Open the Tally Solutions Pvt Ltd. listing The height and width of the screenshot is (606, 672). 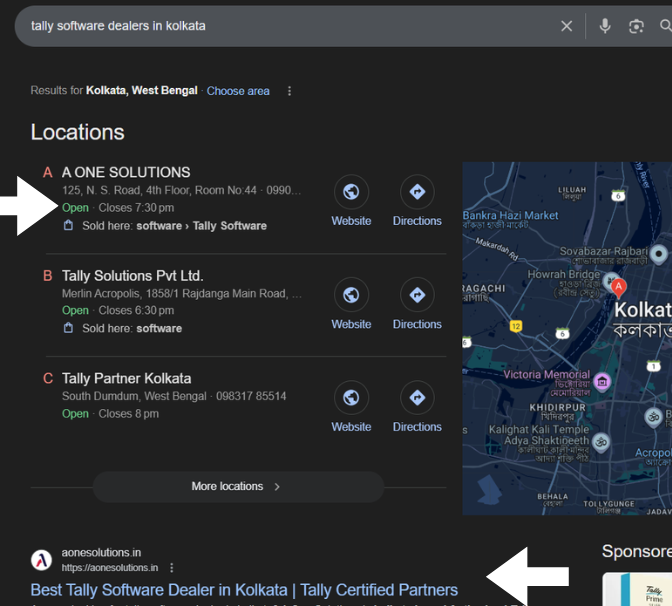pyautogui.click(x=132, y=276)
